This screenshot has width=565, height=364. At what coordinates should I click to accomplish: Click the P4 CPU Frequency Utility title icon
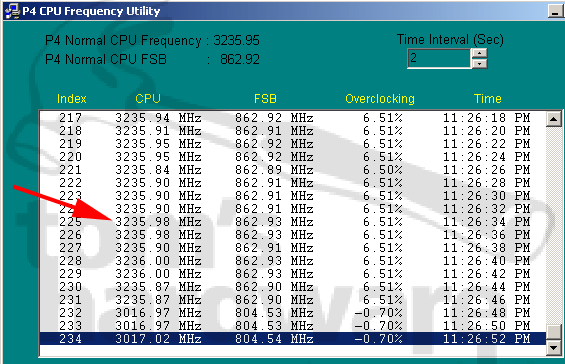coord(12,11)
